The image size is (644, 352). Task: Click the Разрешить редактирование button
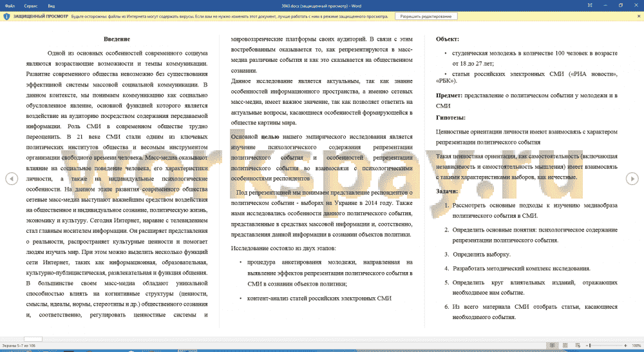[x=426, y=17]
